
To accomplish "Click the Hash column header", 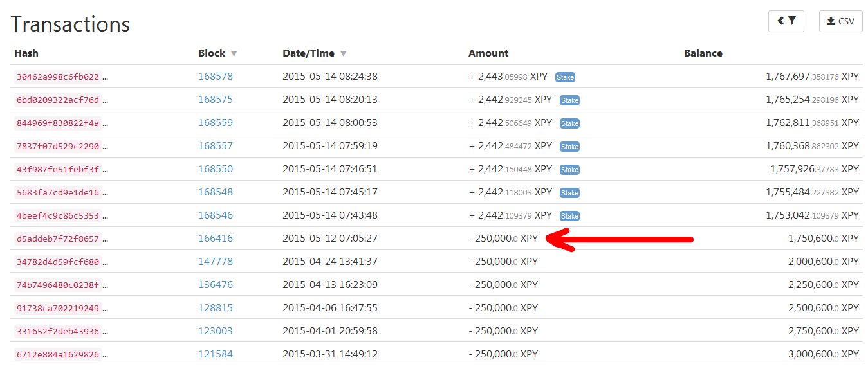I will (26, 53).
